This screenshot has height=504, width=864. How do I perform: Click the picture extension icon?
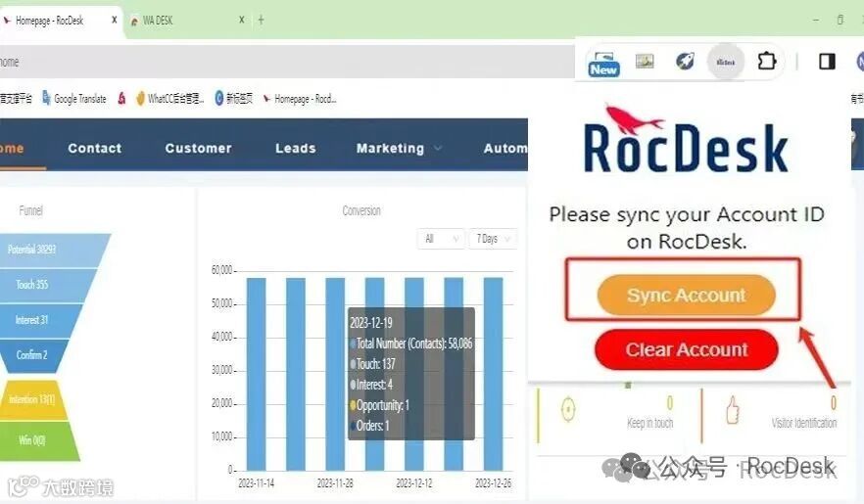[645, 61]
